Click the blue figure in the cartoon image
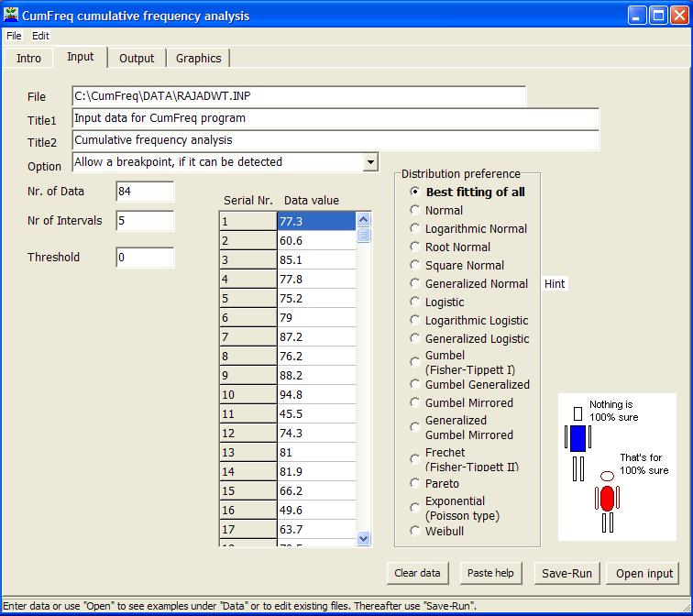 coord(577,444)
